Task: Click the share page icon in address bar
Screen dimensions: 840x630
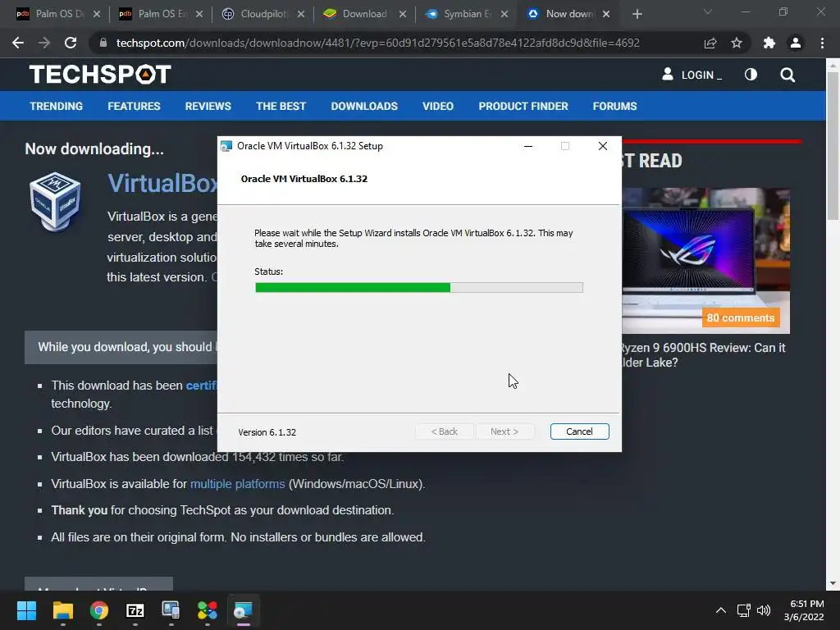Action: point(710,43)
